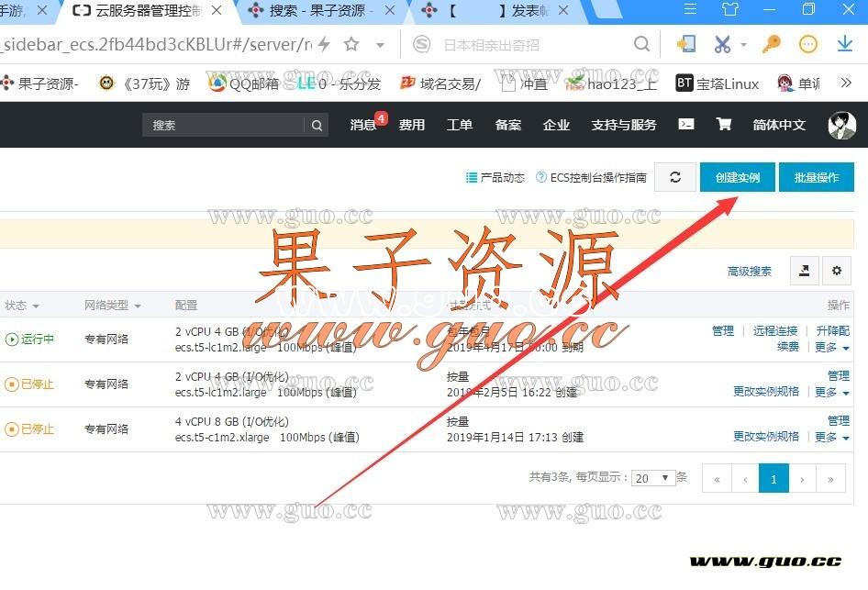Click the search magnifier in console header
868x590 pixels.
point(317,126)
